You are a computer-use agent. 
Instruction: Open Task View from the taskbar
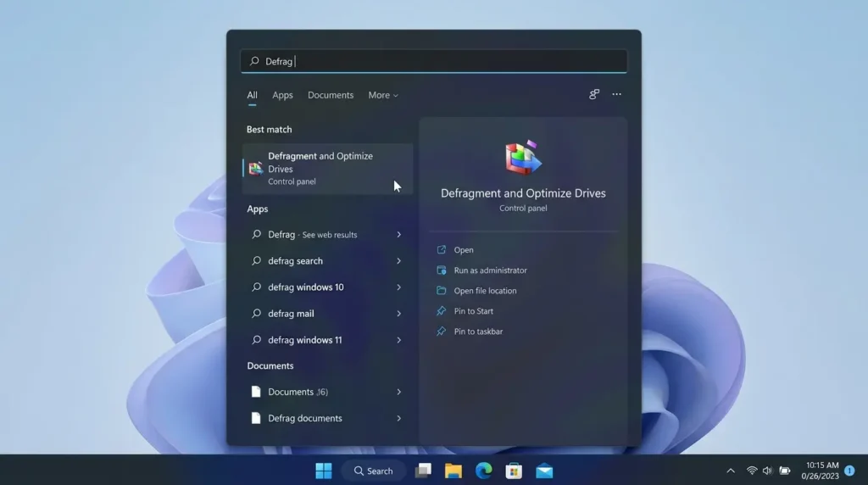click(x=424, y=471)
